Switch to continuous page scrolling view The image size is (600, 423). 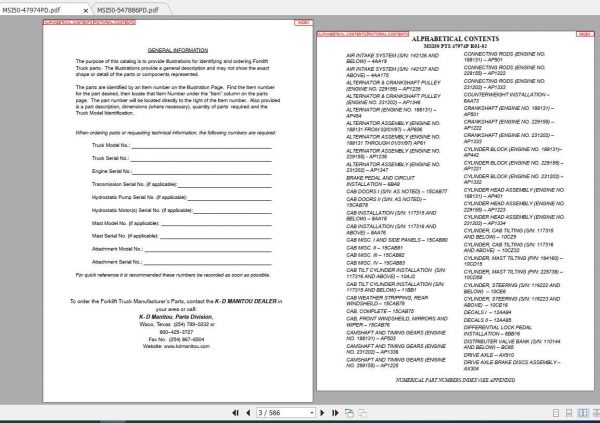569,413
